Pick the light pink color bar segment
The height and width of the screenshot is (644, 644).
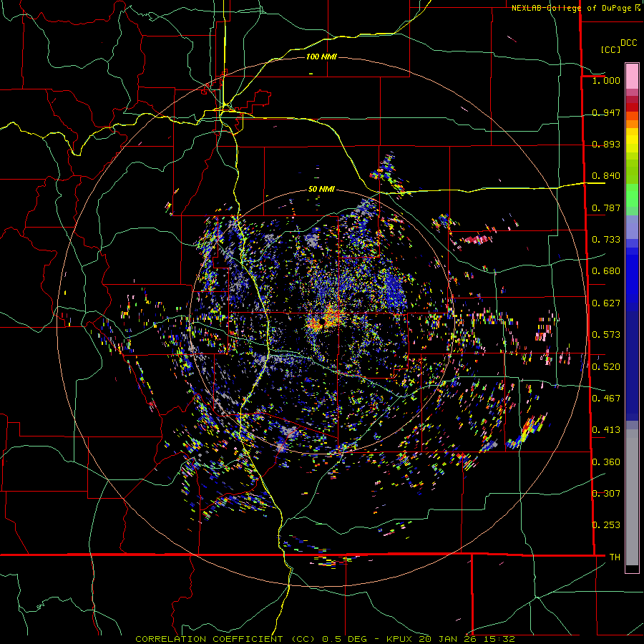(632, 76)
